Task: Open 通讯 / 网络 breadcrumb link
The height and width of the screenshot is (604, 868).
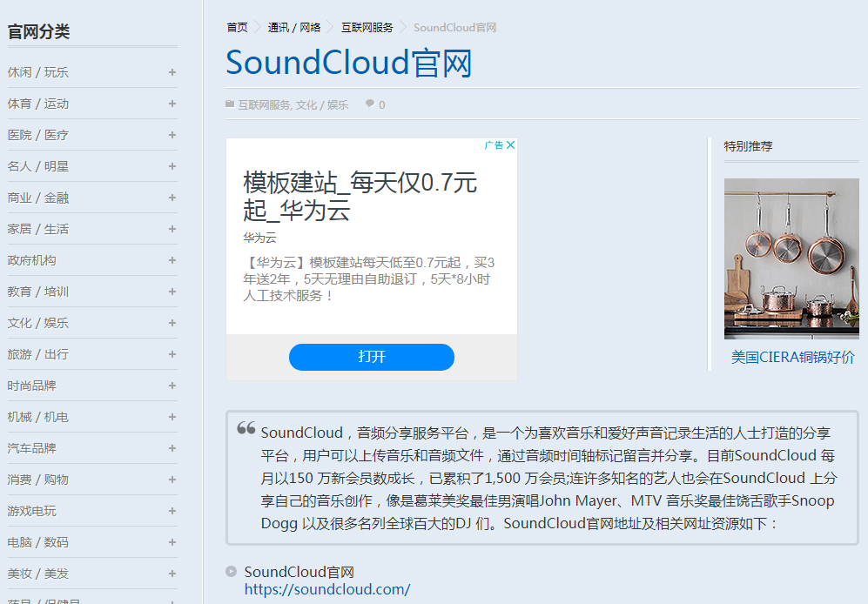Action: 294,28
